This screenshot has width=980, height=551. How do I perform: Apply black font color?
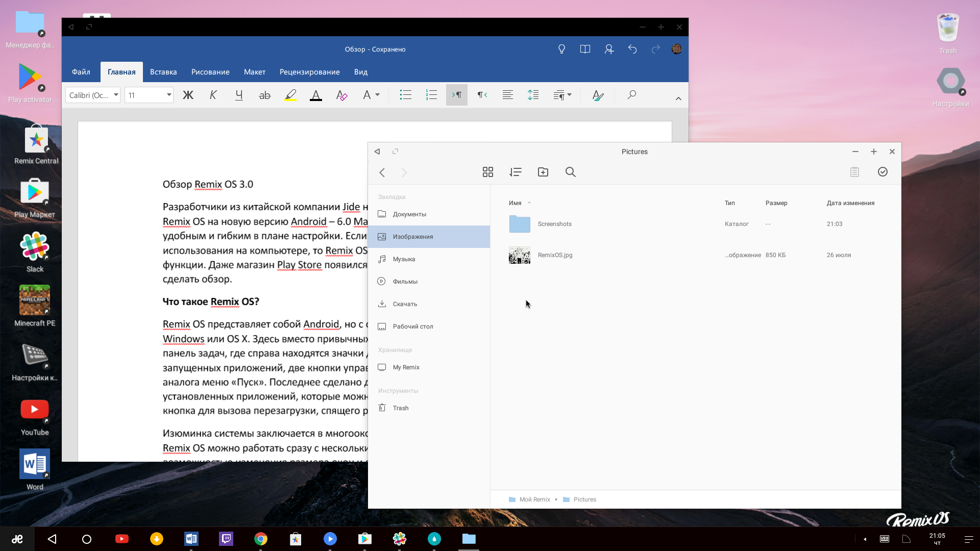click(316, 95)
